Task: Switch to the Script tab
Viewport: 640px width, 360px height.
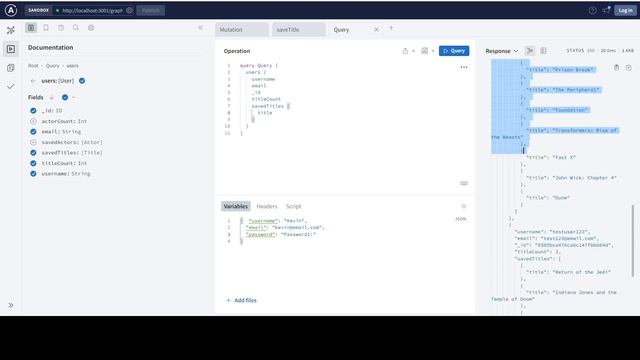Action: click(x=293, y=206)
